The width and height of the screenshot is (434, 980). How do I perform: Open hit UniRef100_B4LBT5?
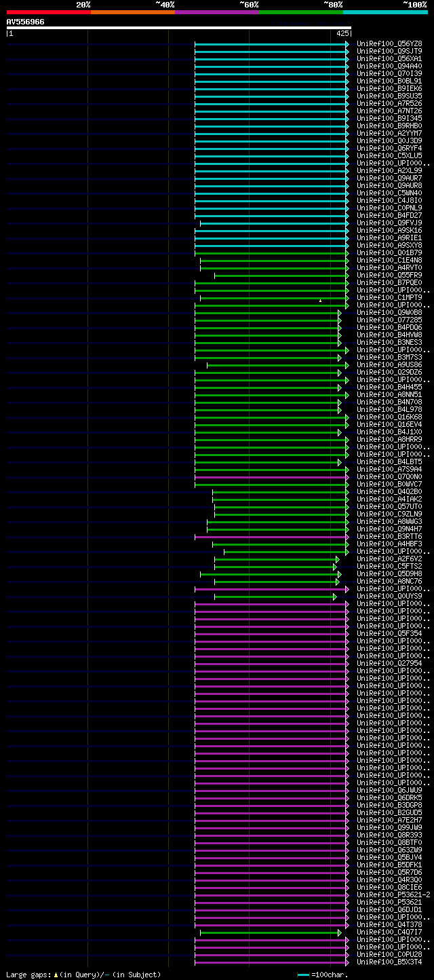(x=389, y=461)
